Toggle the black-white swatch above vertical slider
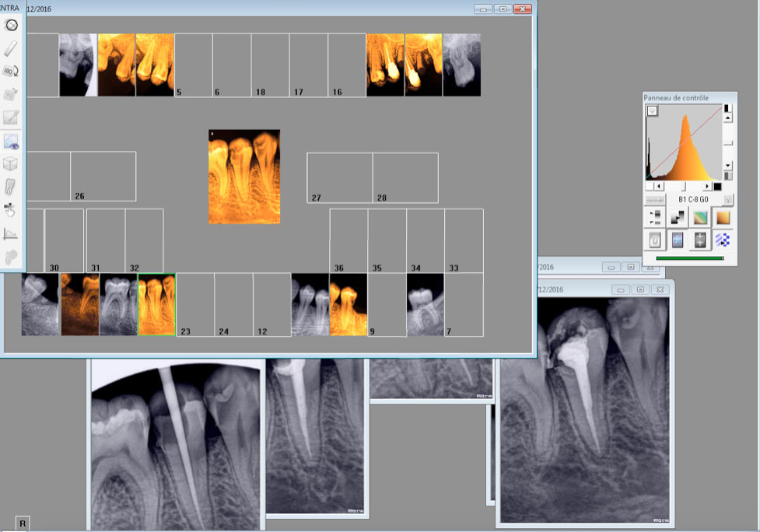Screen dimensions: 760x532 click(727, 108)
